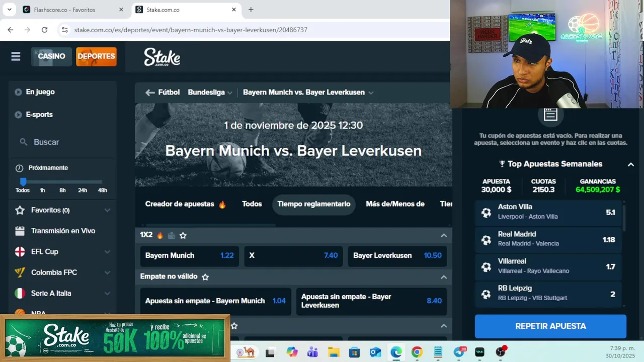Click the Serie A Italia flag icon
The image size is (644, 362).
(x=20, y=293)
